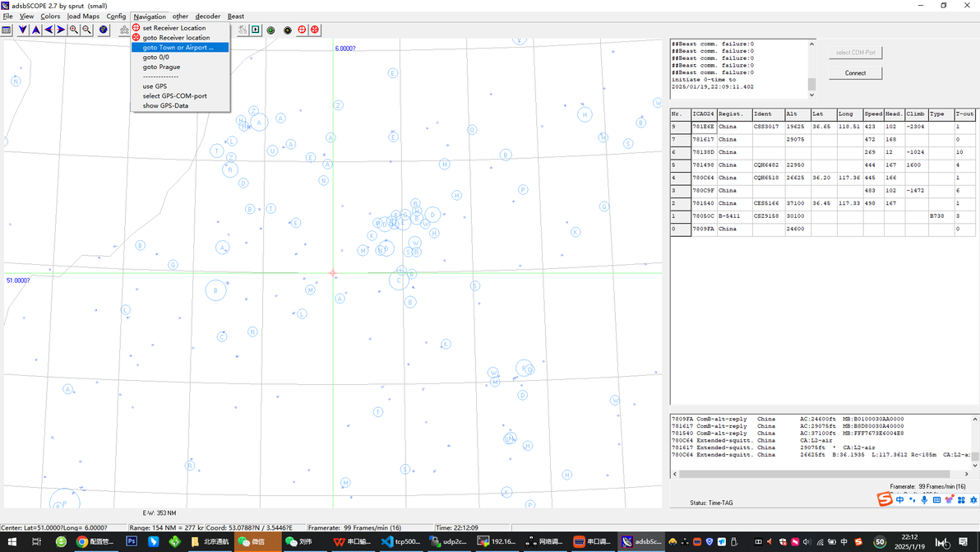
Task: Zoom out with the magnifier minus icon
Action: click(87, 30)
